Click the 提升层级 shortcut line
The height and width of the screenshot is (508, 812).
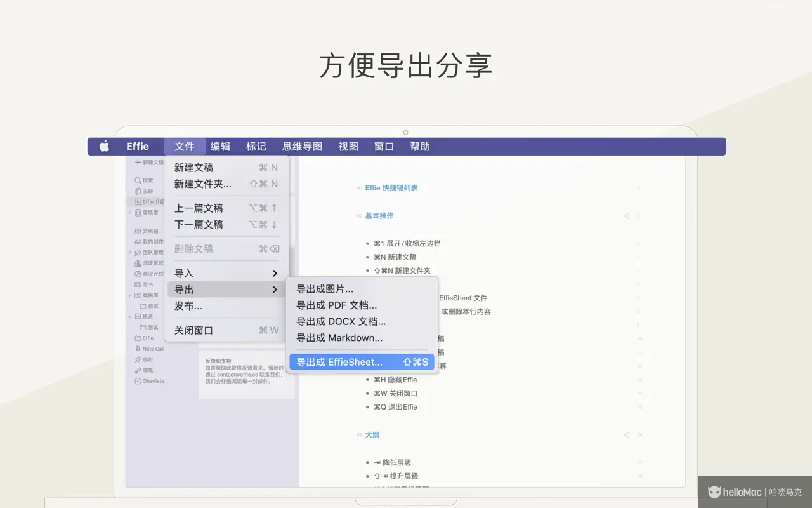[x=396, y=476]
